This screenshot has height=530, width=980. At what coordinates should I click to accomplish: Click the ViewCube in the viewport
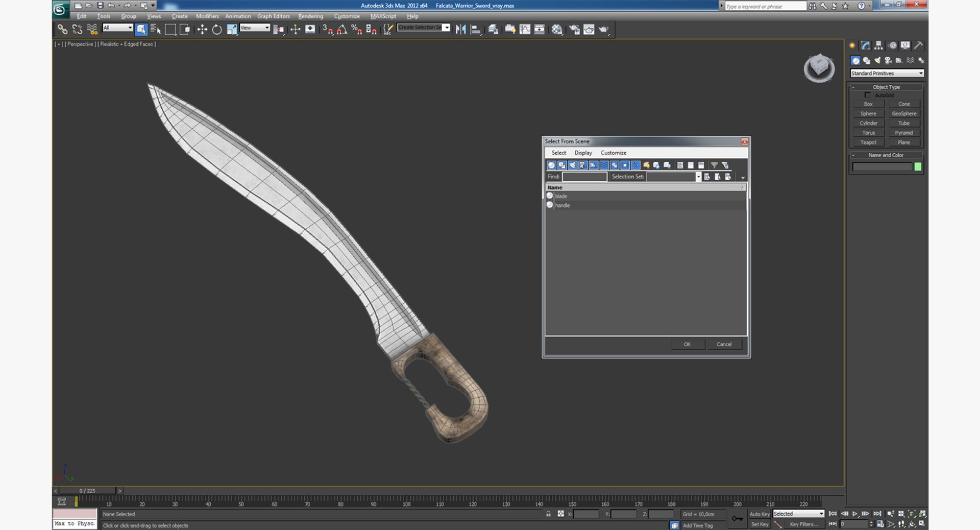point(819,67)
